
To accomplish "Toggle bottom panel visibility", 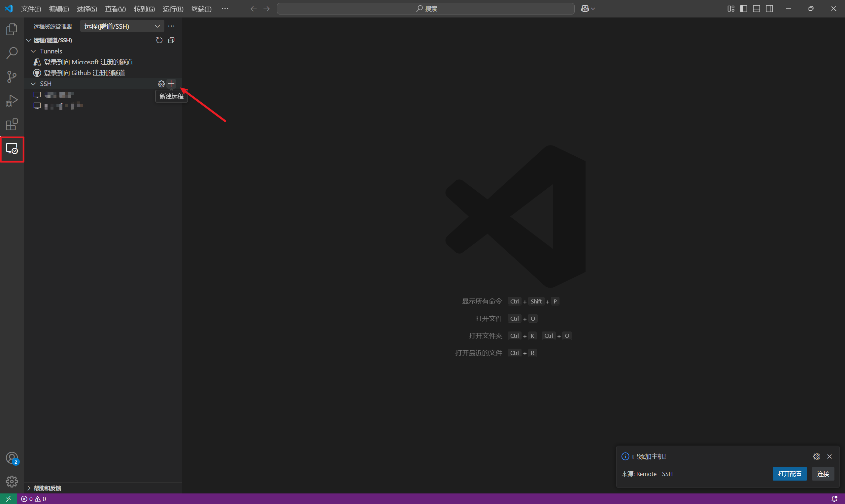I will click(756, 9).
